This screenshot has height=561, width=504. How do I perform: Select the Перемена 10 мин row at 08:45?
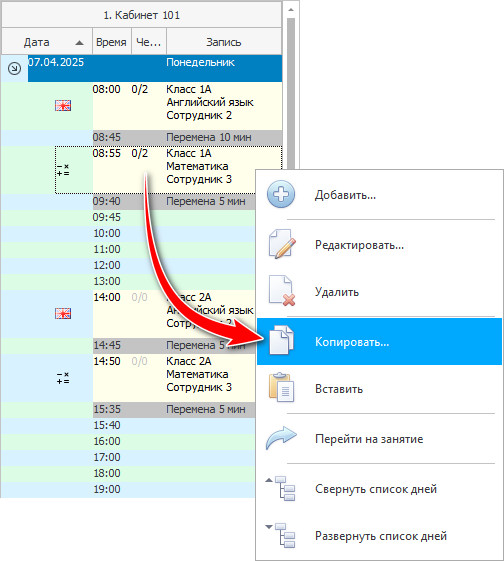pos(187,137)
